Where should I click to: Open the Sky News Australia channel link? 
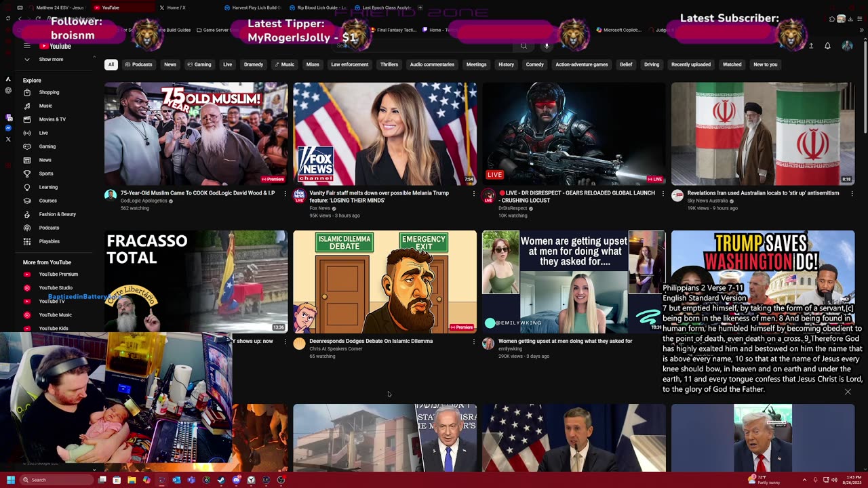tap(707, 201)
